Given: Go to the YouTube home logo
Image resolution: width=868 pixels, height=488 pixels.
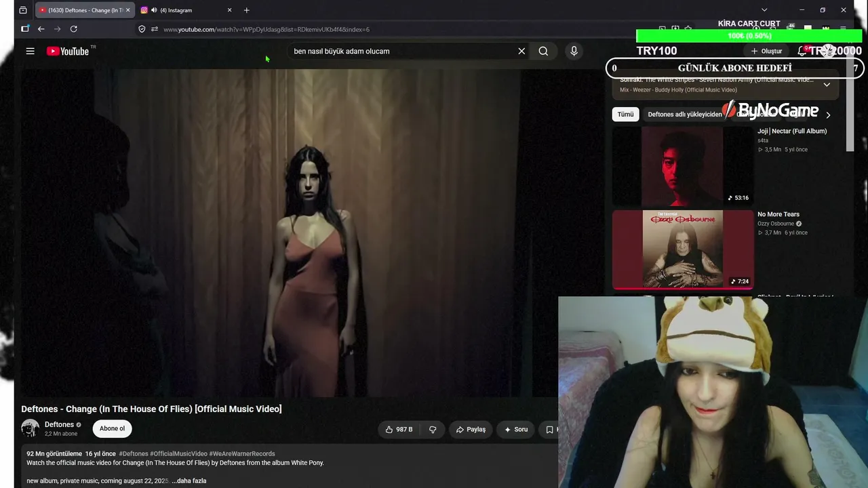Looking at the screenshot, I should [68, 51].
